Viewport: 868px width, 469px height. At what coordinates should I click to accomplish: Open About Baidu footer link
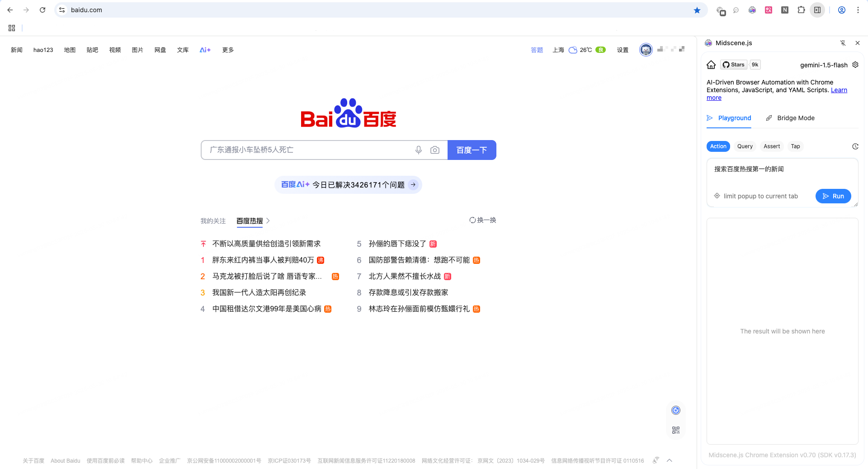(x=65, y=461)
